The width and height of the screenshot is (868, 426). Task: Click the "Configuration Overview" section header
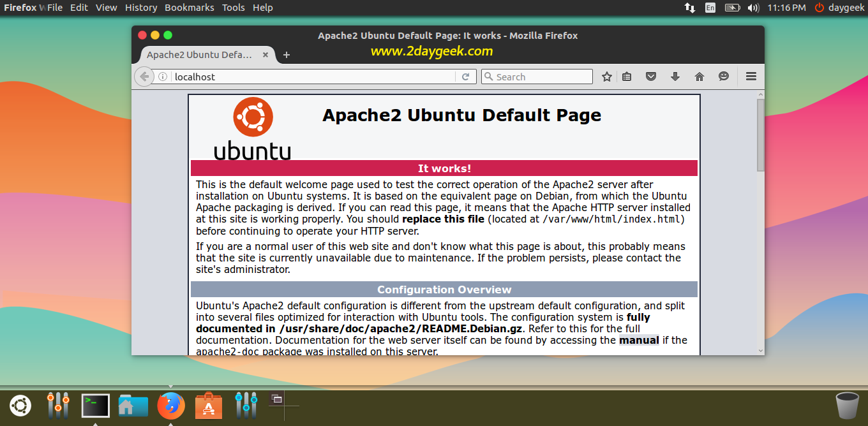point(444,290)
